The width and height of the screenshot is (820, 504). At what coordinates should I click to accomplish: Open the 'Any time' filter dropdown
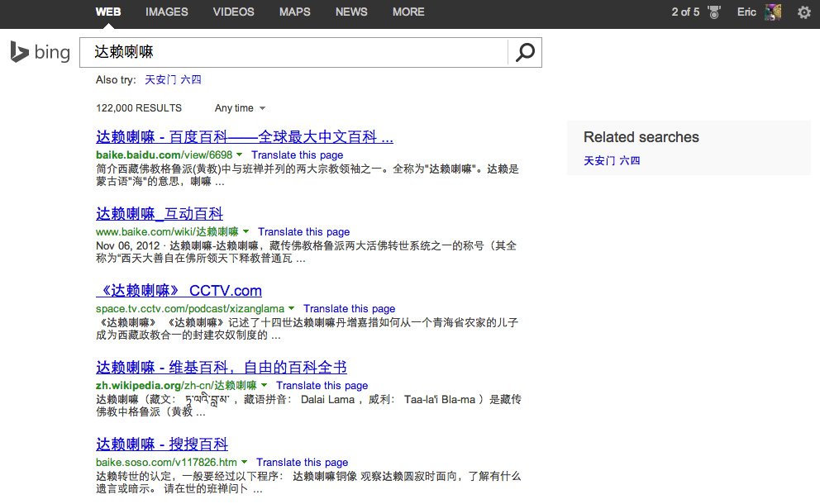(x=240, y=108)
